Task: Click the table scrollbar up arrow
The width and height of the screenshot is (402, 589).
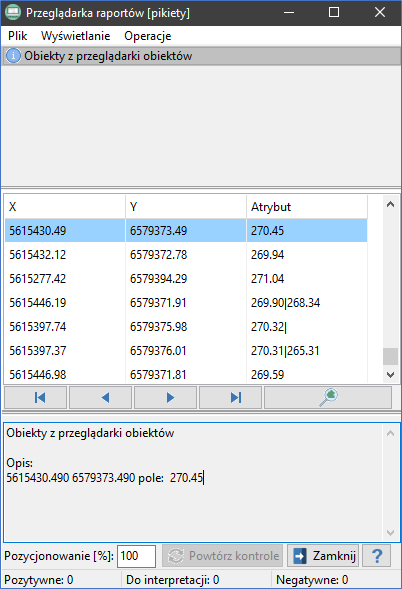Action: point(390,204)
